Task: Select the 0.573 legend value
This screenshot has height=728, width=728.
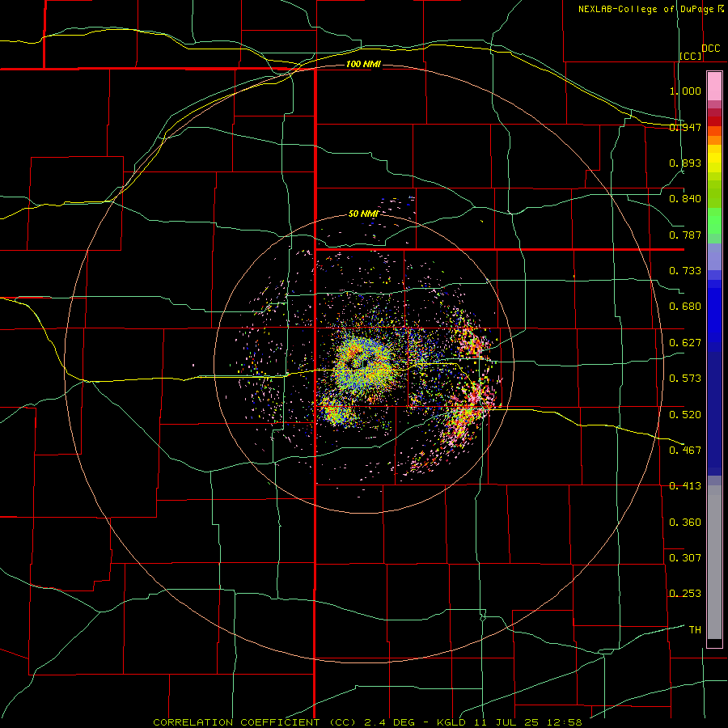Action: (685, 379)
